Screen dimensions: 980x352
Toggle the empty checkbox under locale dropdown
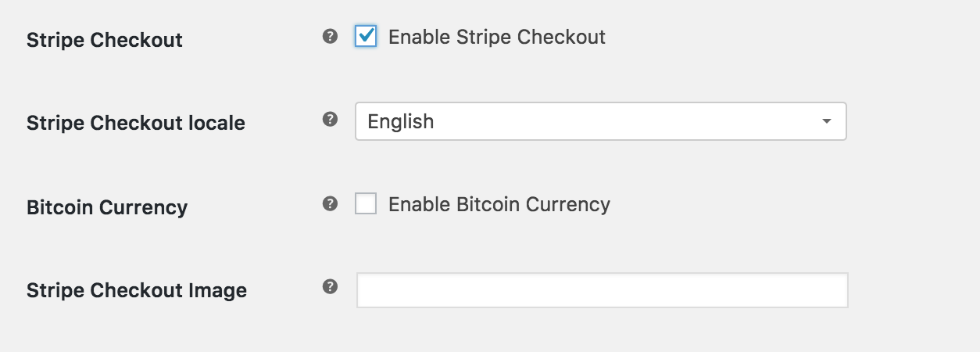click(x=366, y=204)
